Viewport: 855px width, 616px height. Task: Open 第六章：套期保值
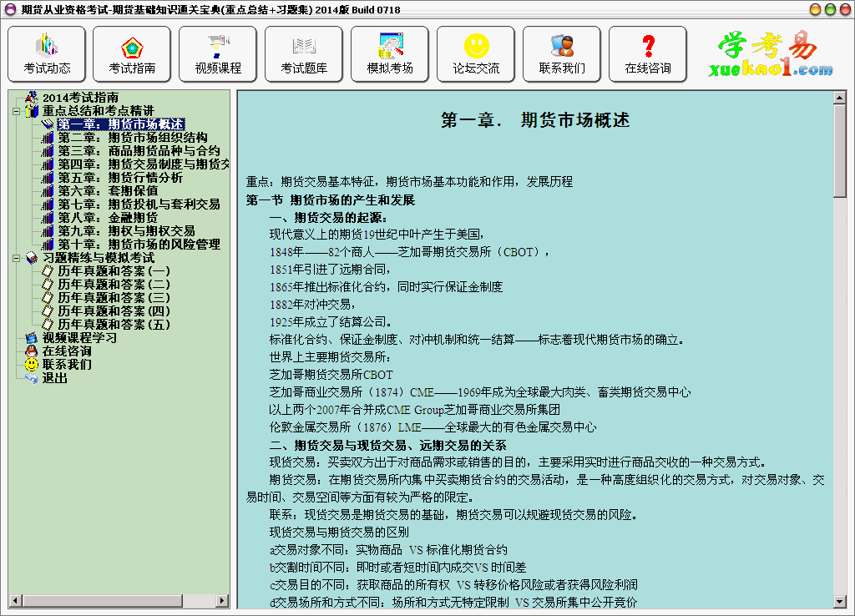click(108, 191)
